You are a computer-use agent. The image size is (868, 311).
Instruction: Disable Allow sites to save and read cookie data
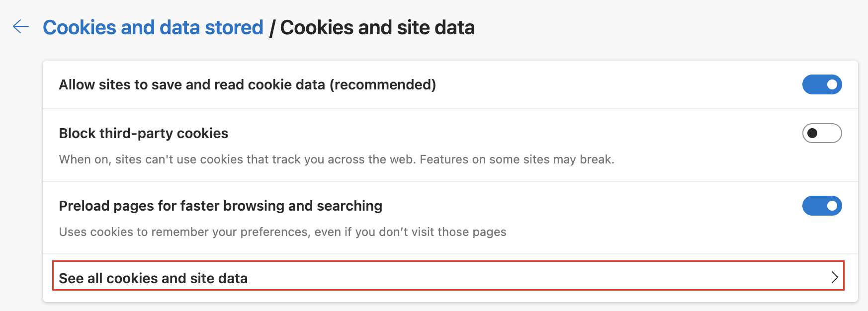tap(822, 84)
